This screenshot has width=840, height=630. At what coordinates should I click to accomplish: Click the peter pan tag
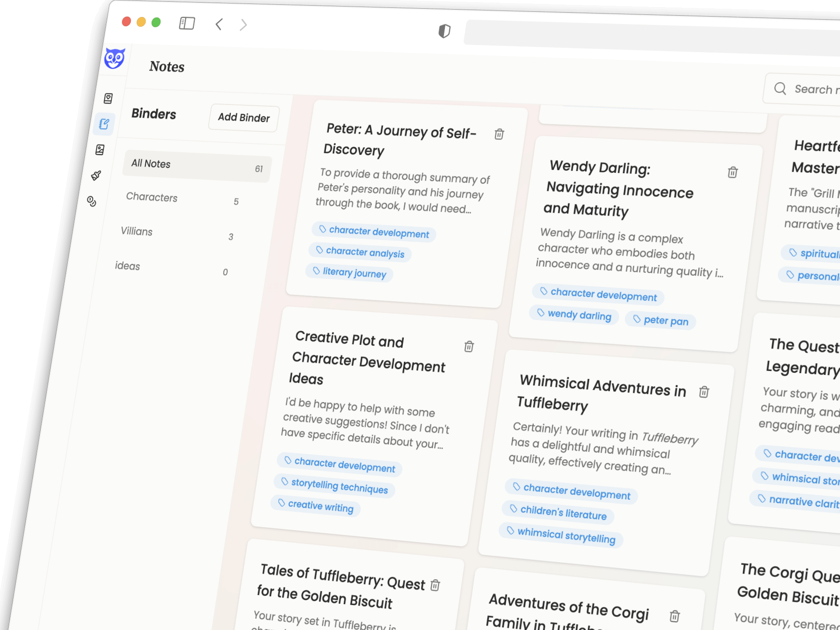(661, 320)
